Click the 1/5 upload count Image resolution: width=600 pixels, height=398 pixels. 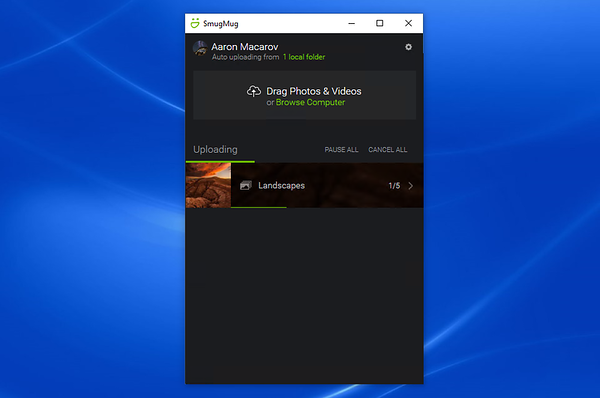click(394, 186)
